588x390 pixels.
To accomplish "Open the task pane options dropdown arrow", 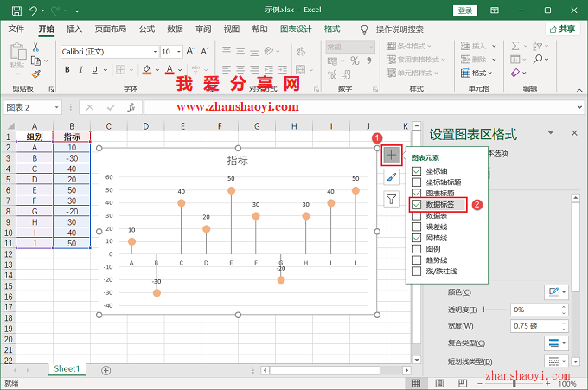I will 551,133.
